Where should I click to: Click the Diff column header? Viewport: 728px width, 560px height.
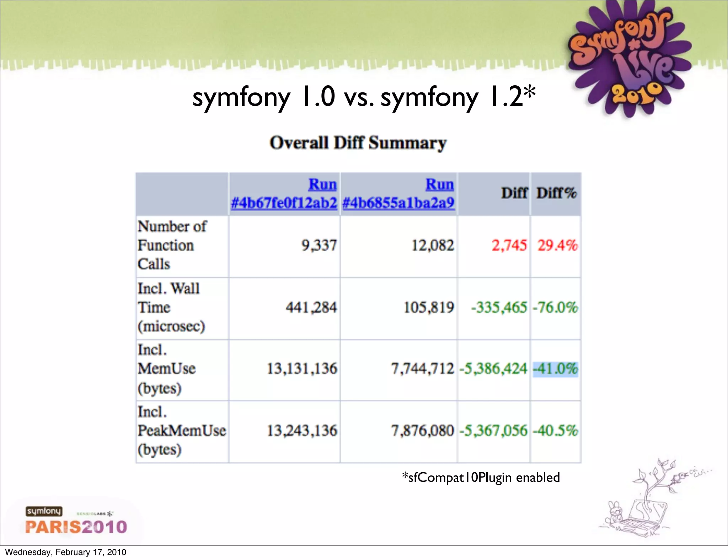click(514, 193)
